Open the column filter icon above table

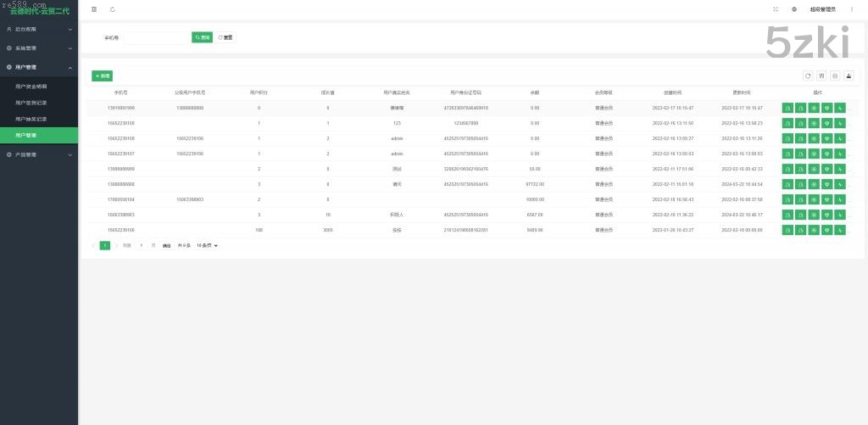click(x=821, y=75)
